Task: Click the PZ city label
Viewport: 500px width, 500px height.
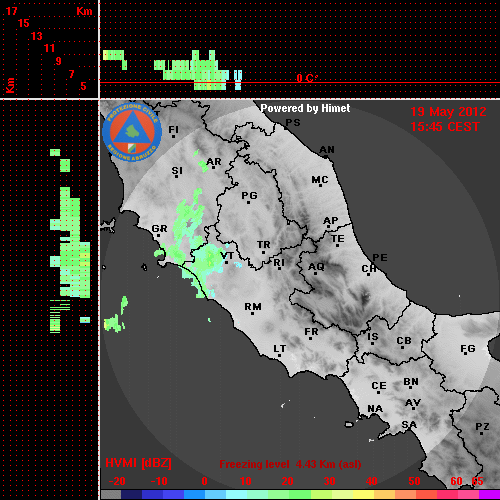Action: (x=482, y=426)
